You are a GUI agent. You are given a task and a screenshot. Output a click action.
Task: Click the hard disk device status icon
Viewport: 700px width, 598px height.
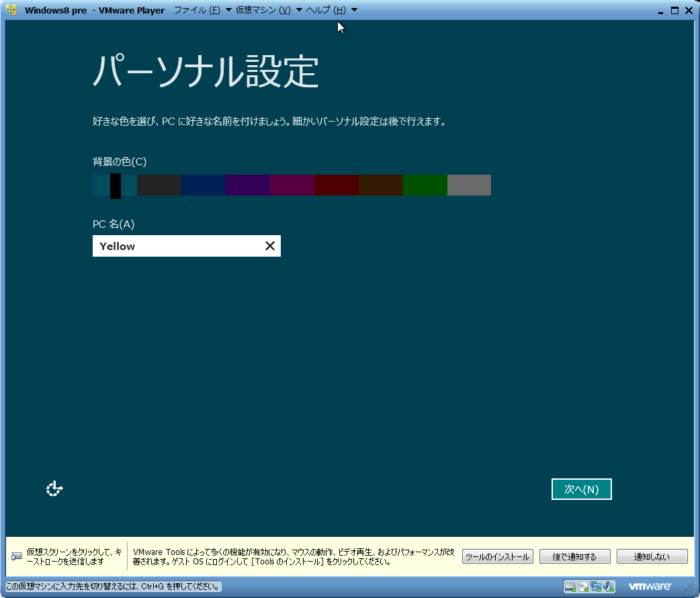point(570,587)
